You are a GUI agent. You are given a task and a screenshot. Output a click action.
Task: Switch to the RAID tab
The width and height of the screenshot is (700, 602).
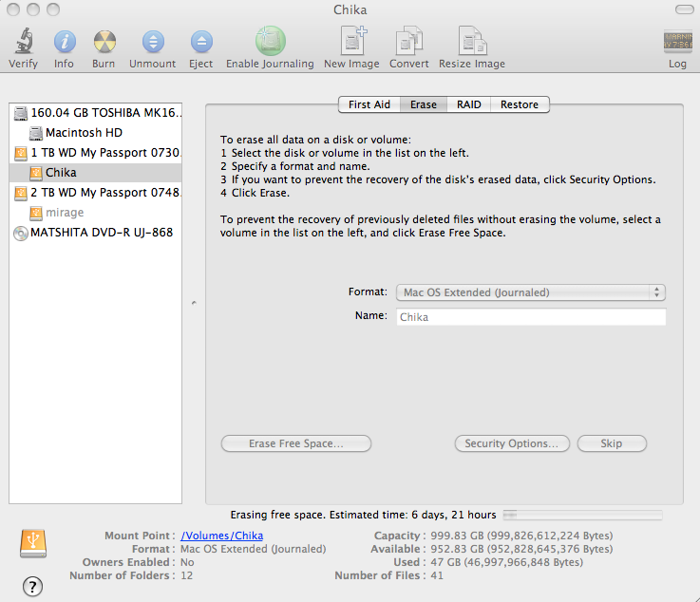pos(469,104)
